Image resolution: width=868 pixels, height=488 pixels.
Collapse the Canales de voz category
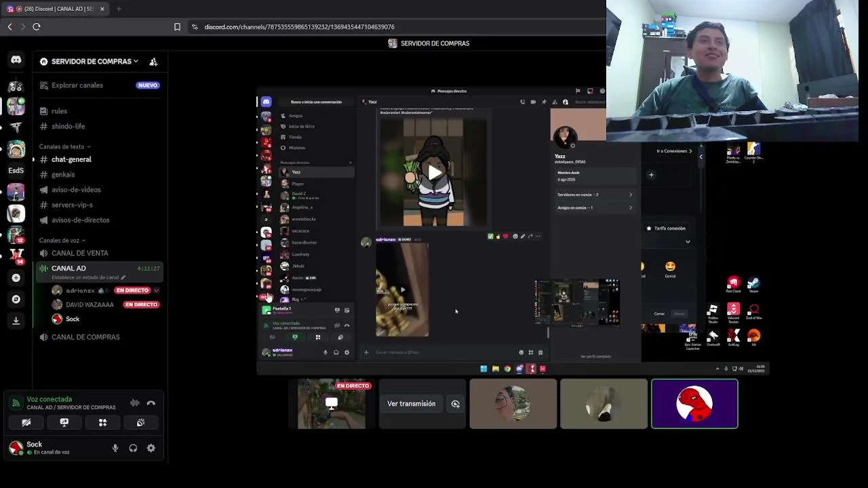[x=62, y=241]
